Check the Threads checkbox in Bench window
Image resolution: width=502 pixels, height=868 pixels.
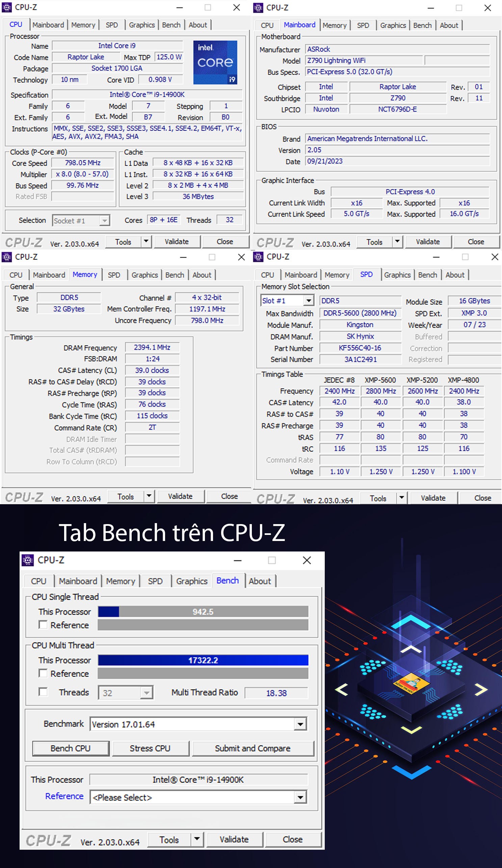pos(43,692)
